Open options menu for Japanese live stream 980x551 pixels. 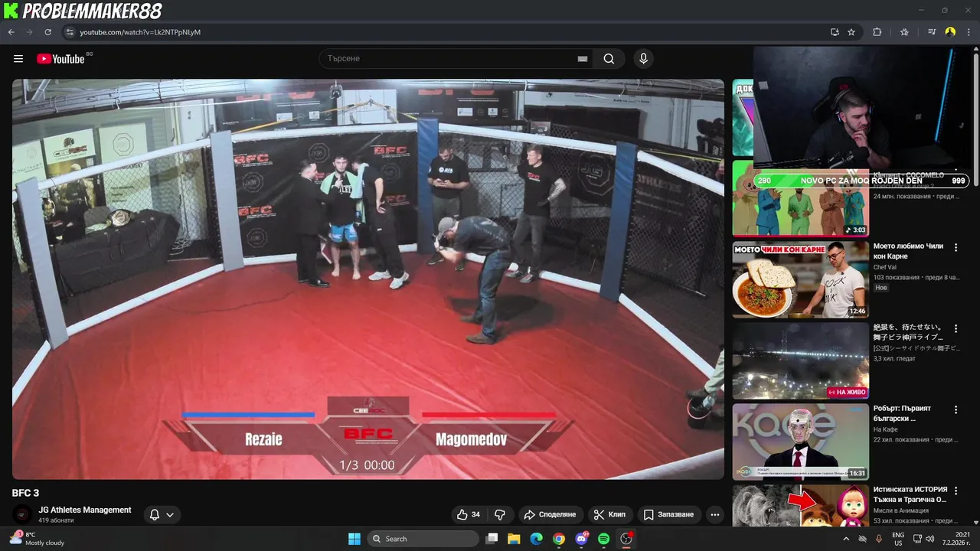(955, 328)
